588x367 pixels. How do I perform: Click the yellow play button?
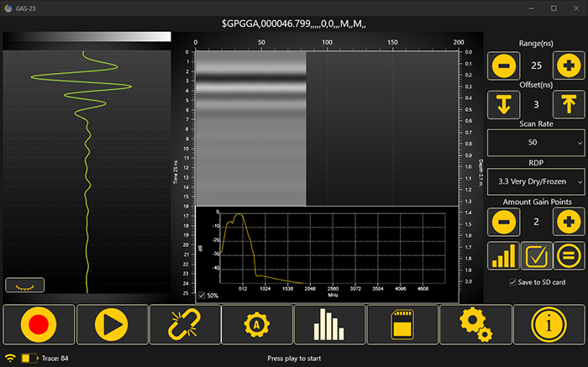[112, 324]
